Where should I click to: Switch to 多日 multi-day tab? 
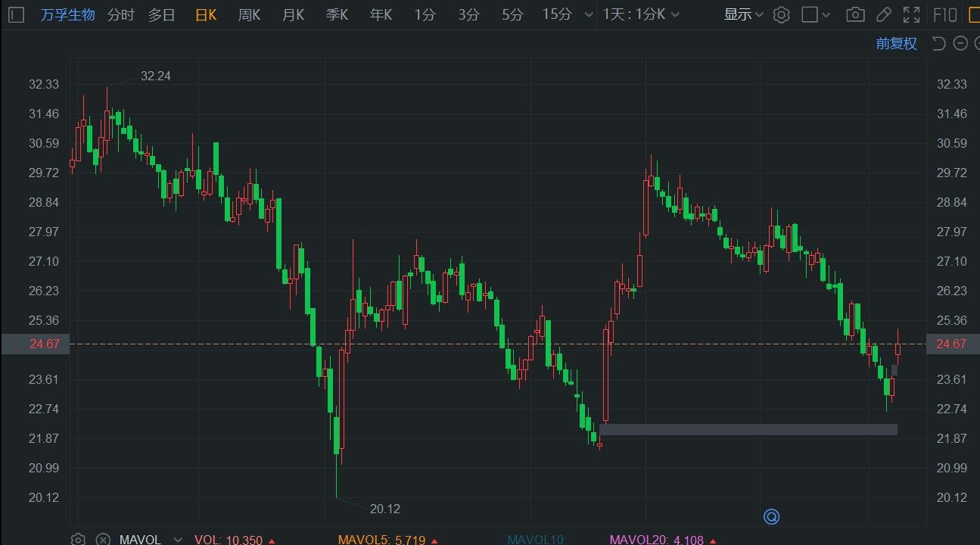click(x=161, y=14)
